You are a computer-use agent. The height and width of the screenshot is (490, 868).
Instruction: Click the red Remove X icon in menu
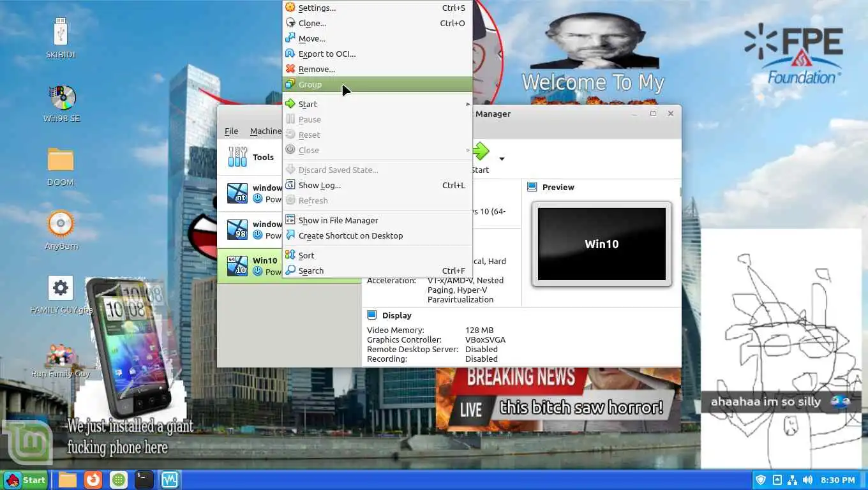pos(290,69)
